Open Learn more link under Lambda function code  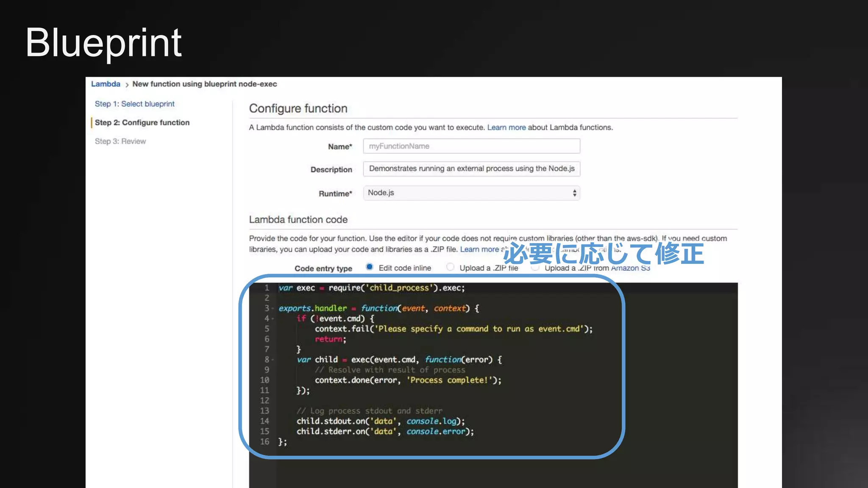coord(479,250)
